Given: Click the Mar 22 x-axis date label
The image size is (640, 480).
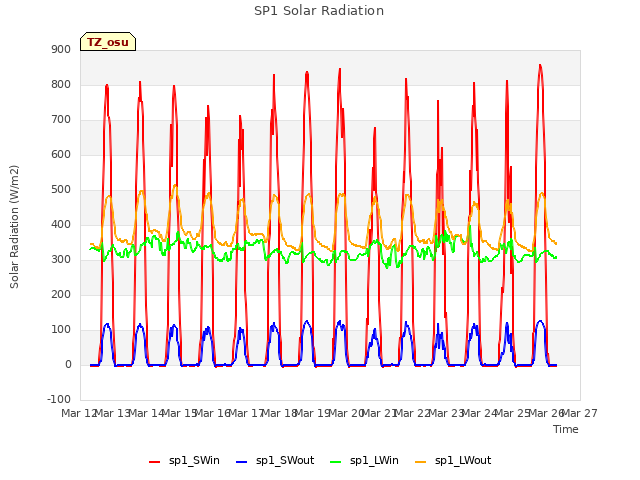Looking at the screenshot, I should pyautogui.click(x=413, y=413).
